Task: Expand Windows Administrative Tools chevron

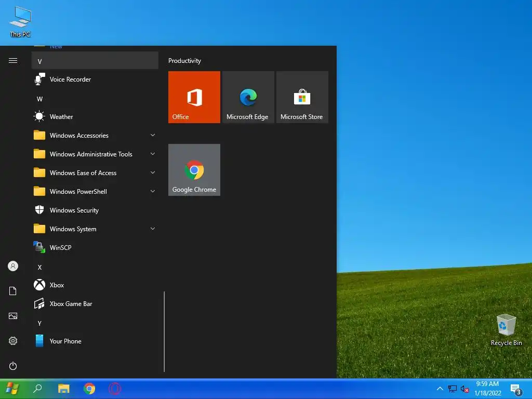Action: (x=153, y=154)
